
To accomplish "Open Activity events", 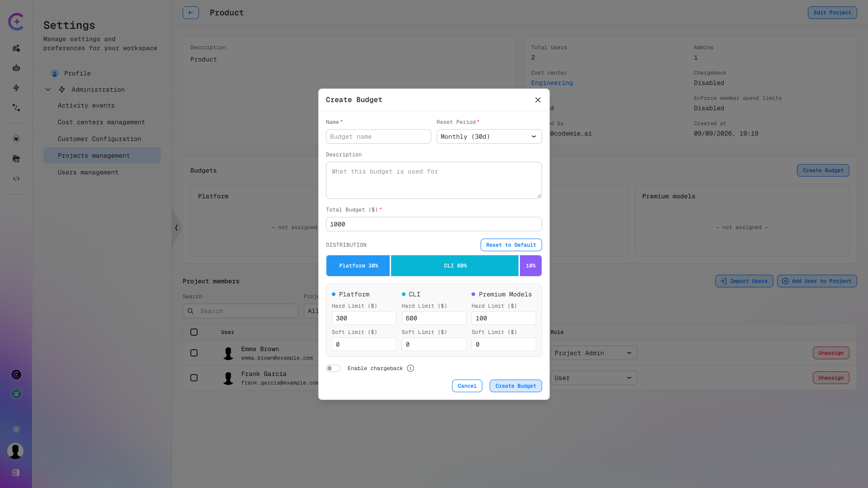I will point(86,106).
